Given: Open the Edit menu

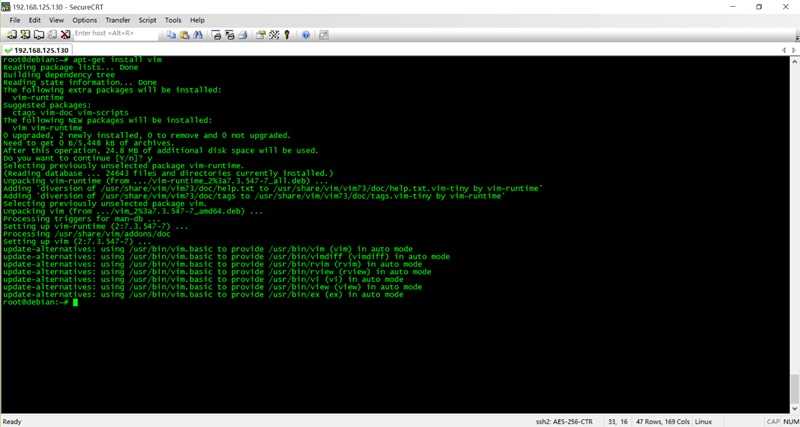Looking at the screenshot, I should point(35,20).
